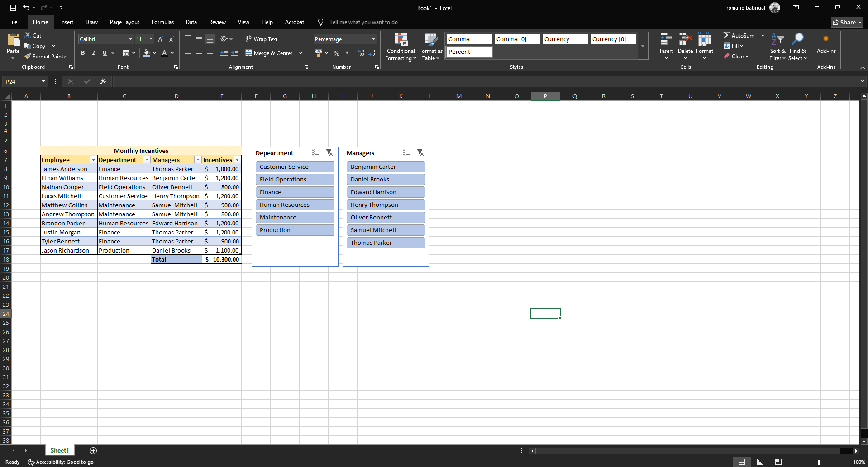The width and height of the screenshot is (868, 467).
Task: Open Conditional Formatting menu
Action: pyautogui.click(x=401, y=47)
